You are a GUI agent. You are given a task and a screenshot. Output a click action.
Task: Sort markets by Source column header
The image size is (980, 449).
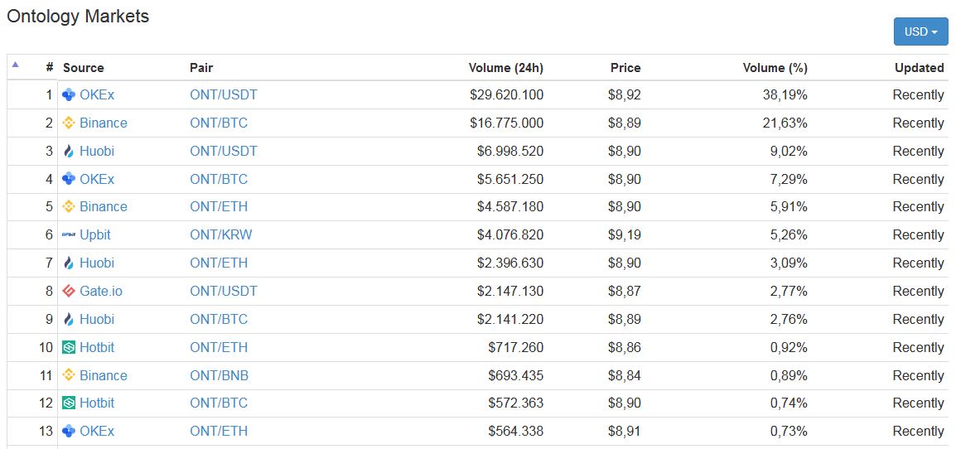point(84,68)
